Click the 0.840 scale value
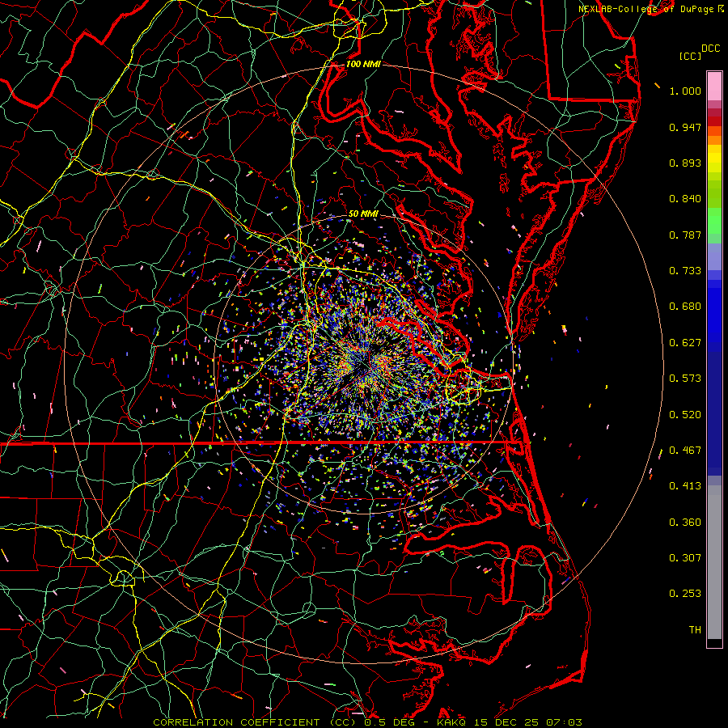 coord(685,199)
